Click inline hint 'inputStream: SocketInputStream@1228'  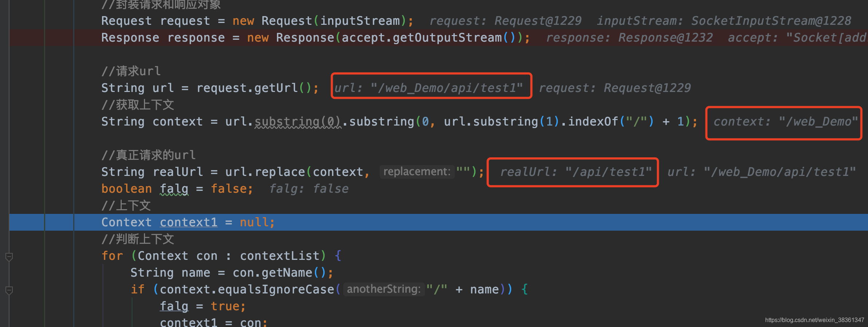[x=724, y=21]
